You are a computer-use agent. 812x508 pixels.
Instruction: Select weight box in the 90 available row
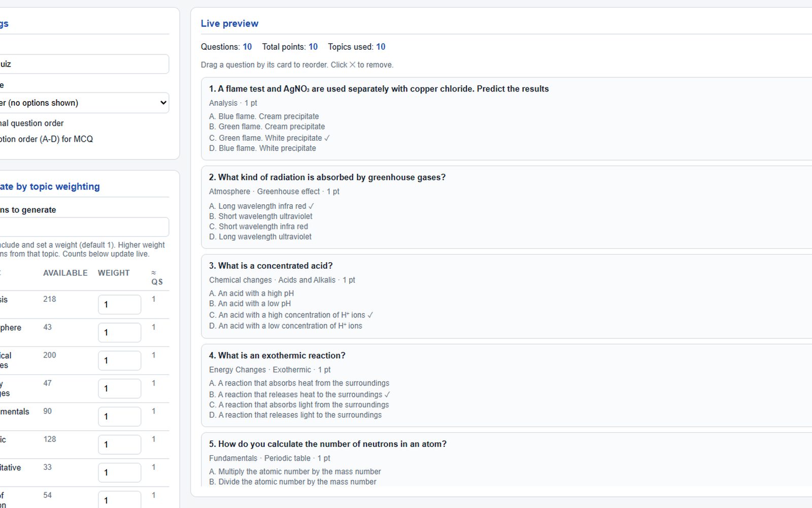coord(119,416)
